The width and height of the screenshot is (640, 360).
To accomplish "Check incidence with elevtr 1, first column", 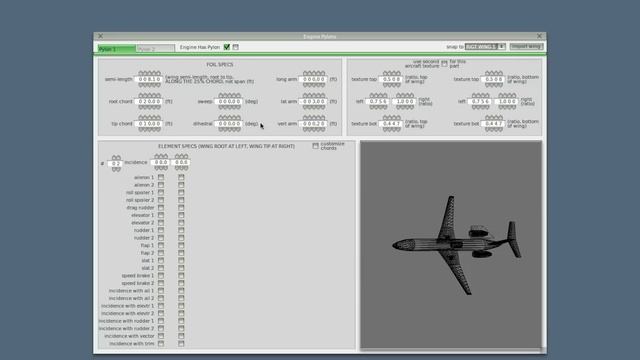I will [161, 306].
